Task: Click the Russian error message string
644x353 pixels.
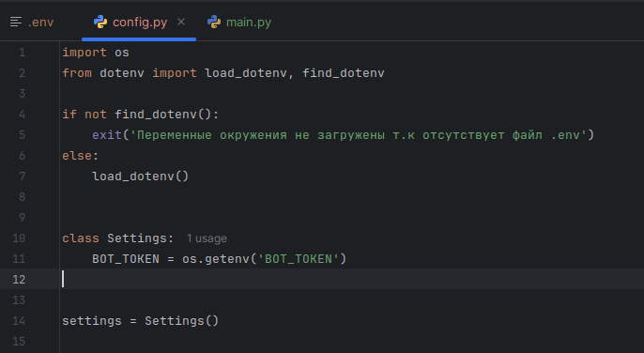Action: [x=359, y=135]
